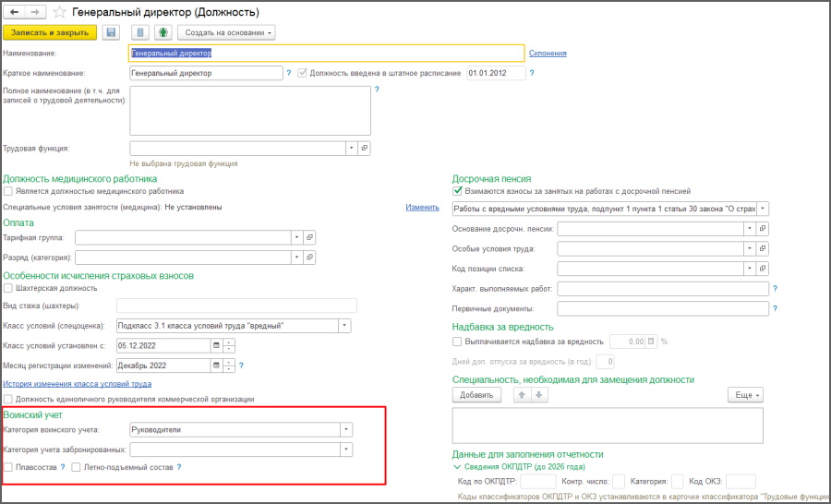Open the Создать на основании menu
The height and width of the screenshot is (504, 831).
point(225,32)
